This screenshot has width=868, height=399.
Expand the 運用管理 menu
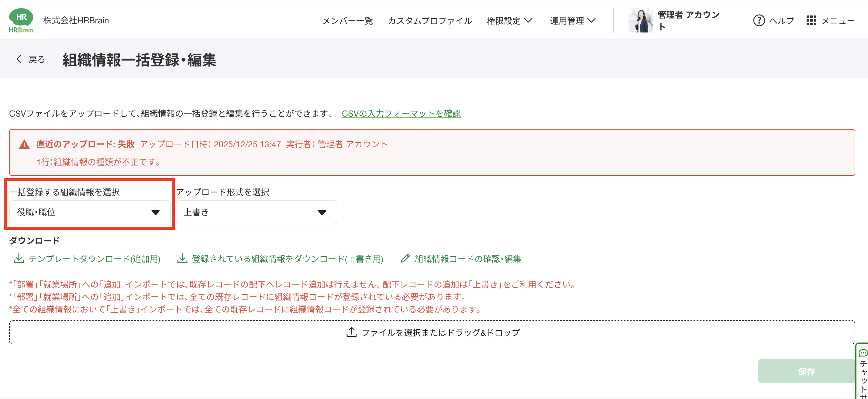[573, 21]
